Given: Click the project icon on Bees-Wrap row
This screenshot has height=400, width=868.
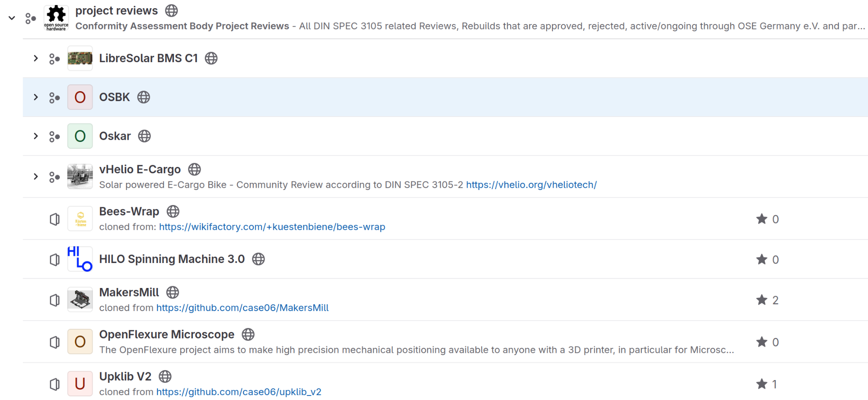Looking at the screenshot, I should click(x=54, y=220).
